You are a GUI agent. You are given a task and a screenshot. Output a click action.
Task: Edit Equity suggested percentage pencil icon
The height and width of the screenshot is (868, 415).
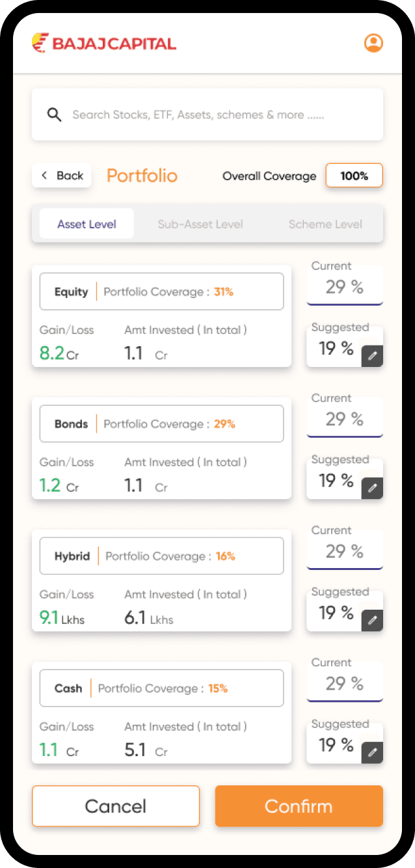[372, 356]
